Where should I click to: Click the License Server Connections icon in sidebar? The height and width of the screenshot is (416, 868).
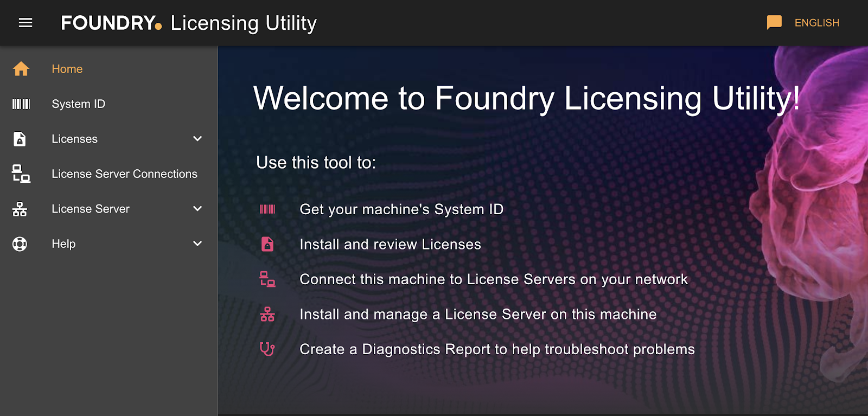click(21, 174)
